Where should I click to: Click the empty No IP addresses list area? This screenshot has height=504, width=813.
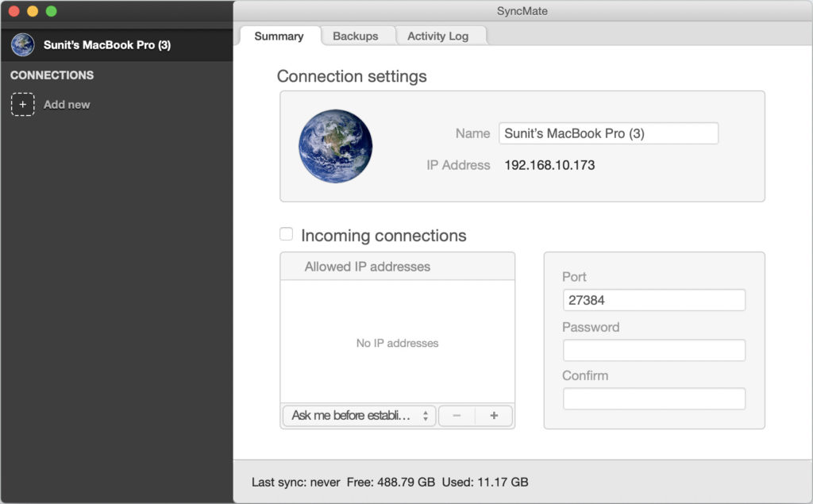tap(397, 343)
